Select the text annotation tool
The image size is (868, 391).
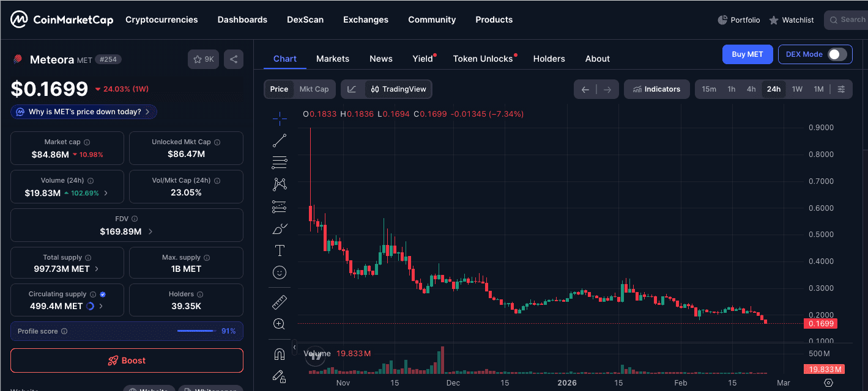280,250
